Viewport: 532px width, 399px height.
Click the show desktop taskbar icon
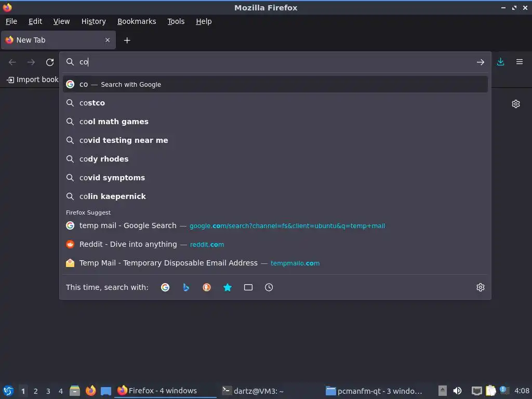[x=106, y=391]
